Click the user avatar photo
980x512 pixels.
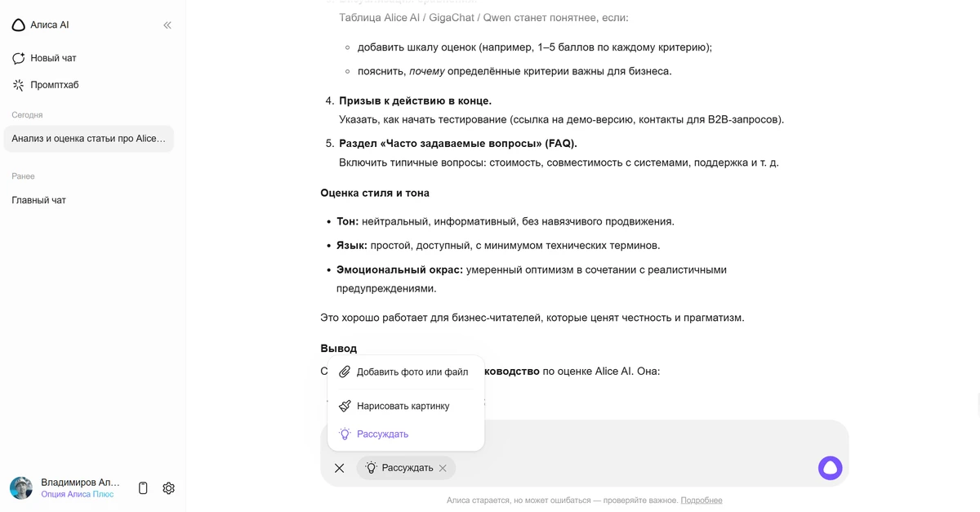click(x=20, y=488)
